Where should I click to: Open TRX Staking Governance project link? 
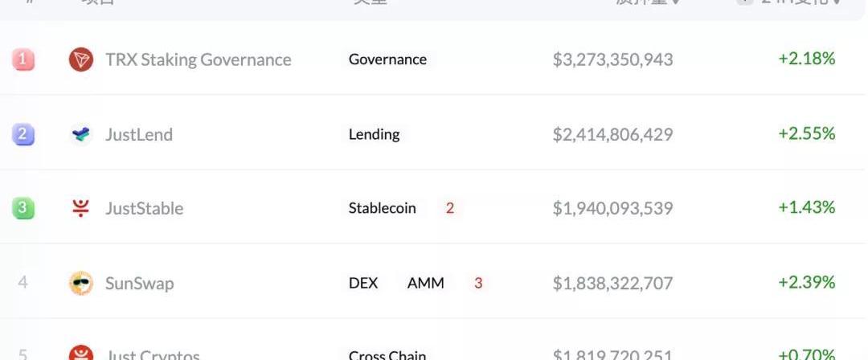tap(198, 59)
